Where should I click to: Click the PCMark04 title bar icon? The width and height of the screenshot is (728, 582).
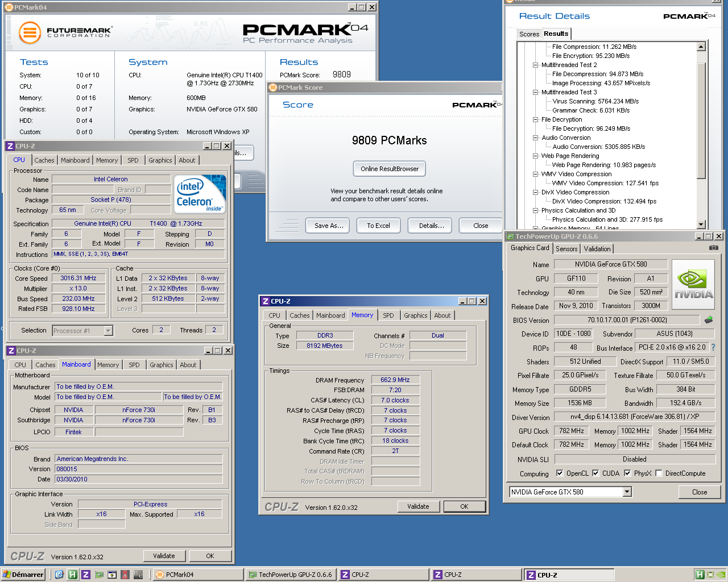coord(9,7)
